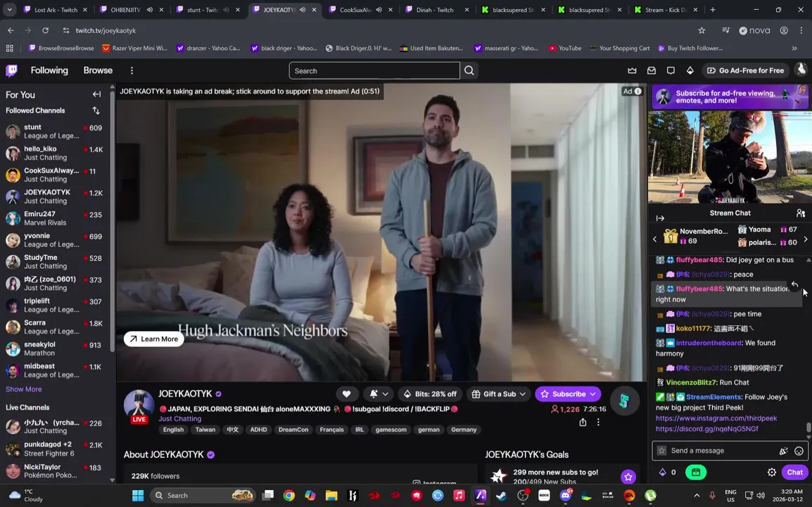Open the Get Bits diamond icon
This screenshot has height=507, width=812.
click(x=690, y=70)
